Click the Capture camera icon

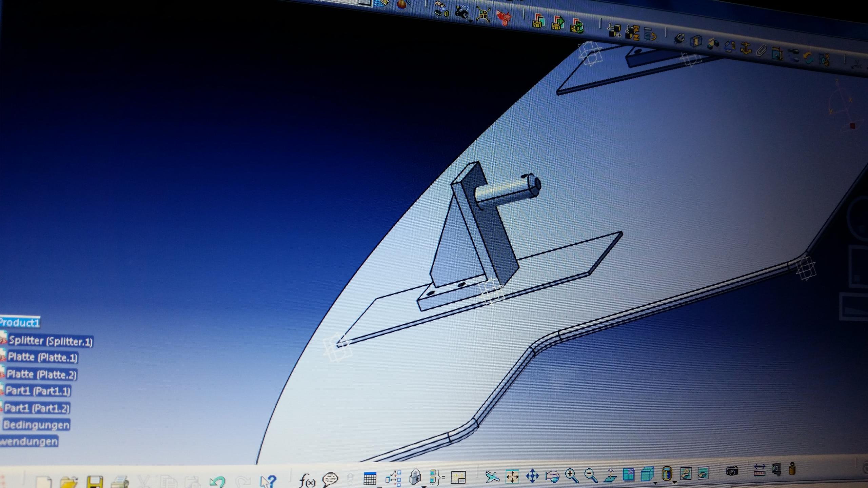click(x=732, y=471)
